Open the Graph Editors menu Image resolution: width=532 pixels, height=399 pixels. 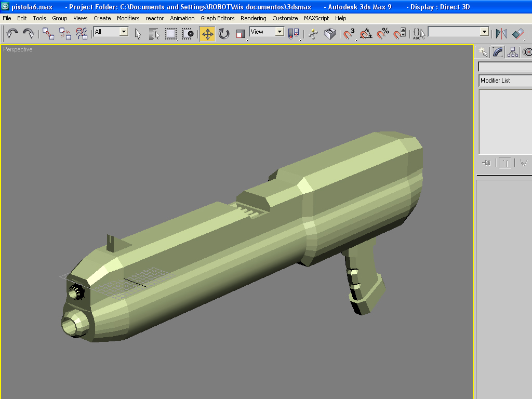coord(218,18)
